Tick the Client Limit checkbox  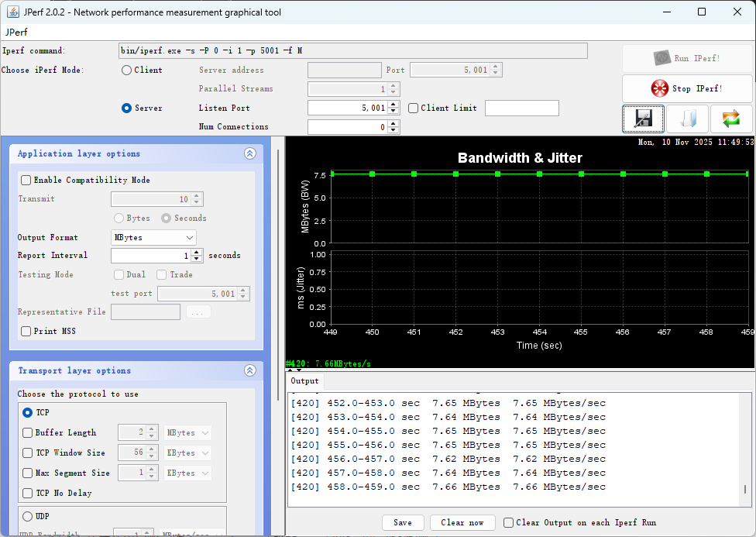click(414, 108)
